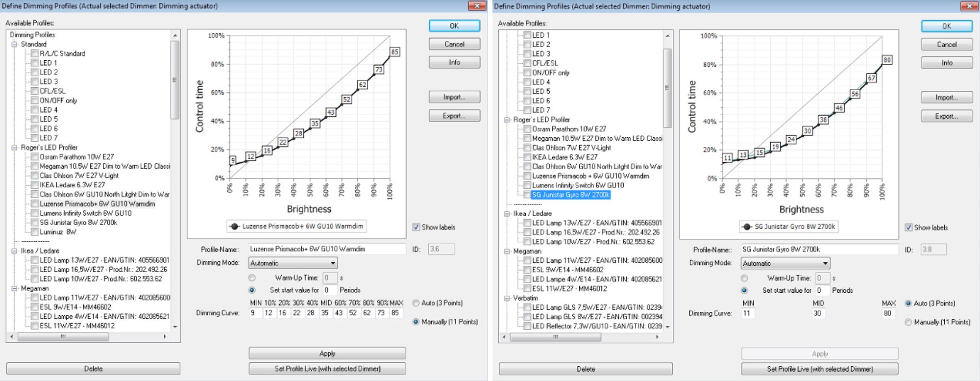Screen dimensions: 980x381
Task: Click curve point labeled 80 in right chart
Action: 887,60
